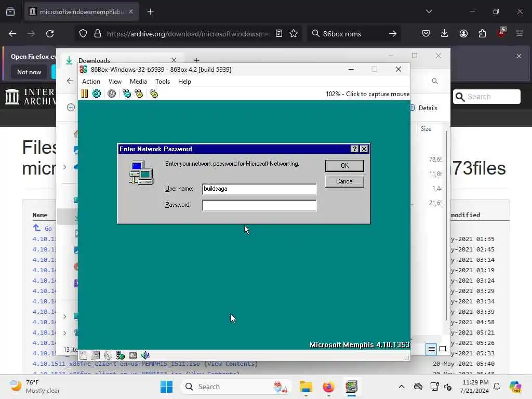532x399 pixels.
Task: Open Firefox Pocket save icon
Action: point(426,34)
